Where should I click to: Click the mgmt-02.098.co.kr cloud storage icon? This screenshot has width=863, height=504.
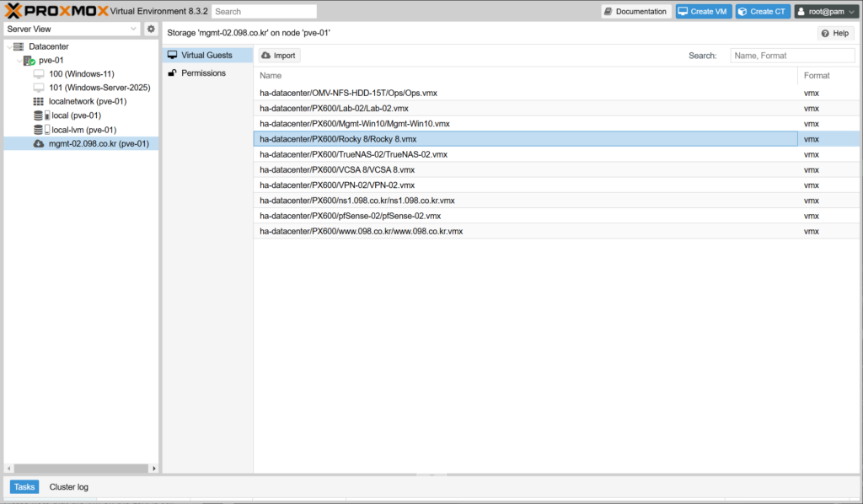coord(39,144)
